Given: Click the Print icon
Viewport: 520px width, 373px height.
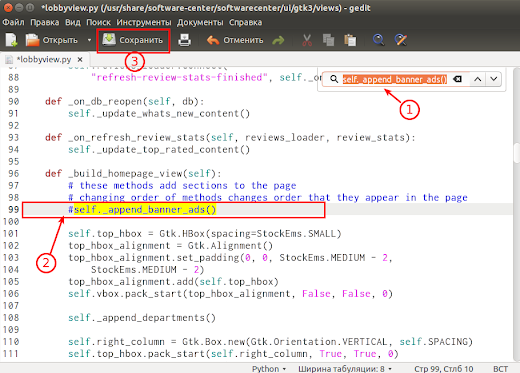Looking at the screenshot, I should pyautogui.click(x=184, y=40).
